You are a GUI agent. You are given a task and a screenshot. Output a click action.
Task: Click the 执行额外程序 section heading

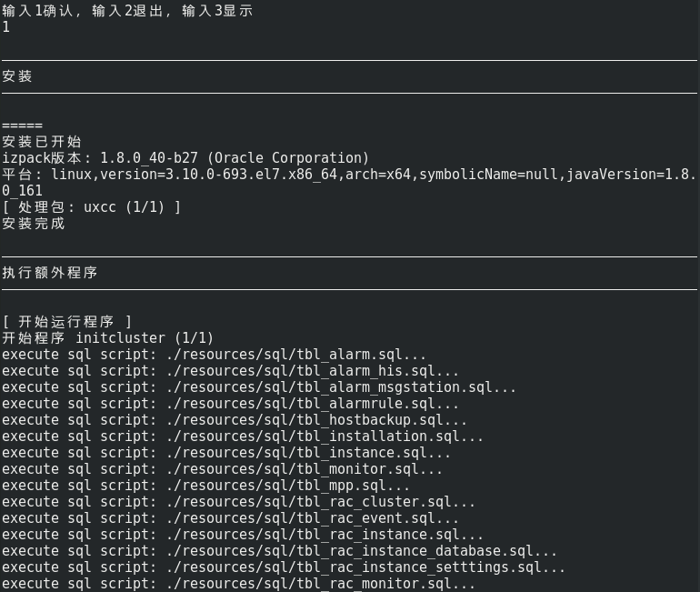50,273
